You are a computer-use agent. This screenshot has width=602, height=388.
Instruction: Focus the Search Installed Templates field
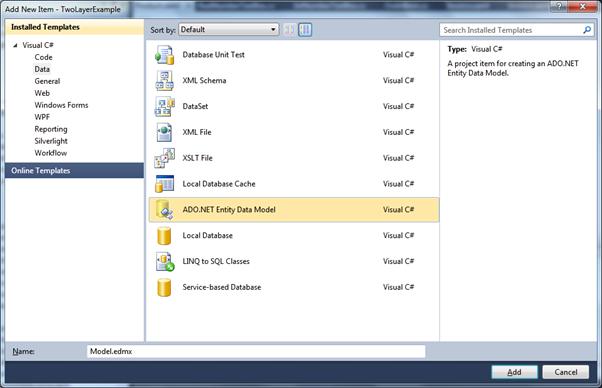click(x=511, y=30)
